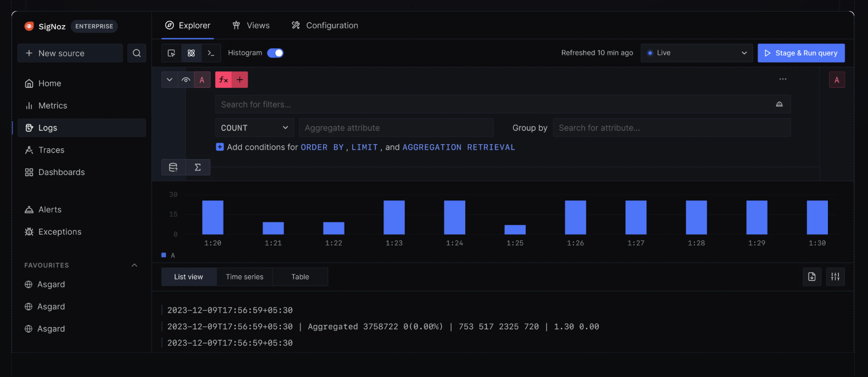This screenshot has height=377, width=868.
Task: Select the query builder mode icon
Action: pos(191,53)
